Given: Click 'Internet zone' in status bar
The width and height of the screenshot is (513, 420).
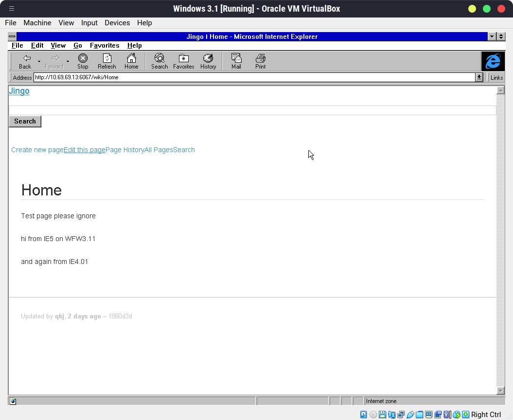Looking at the screenshot, I should 381,401.
